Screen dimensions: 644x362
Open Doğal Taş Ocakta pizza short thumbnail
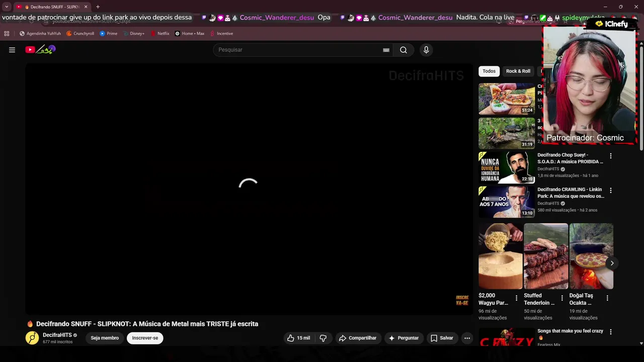coord(591,256)
